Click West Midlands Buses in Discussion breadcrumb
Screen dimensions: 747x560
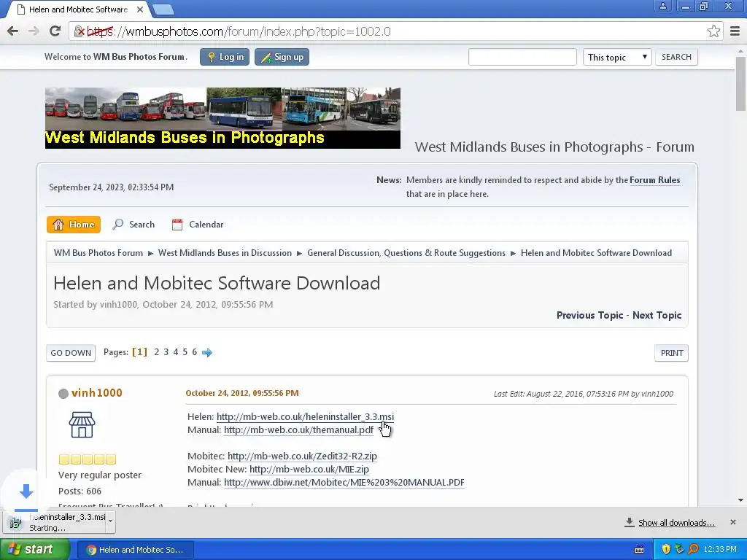[225, 253]
